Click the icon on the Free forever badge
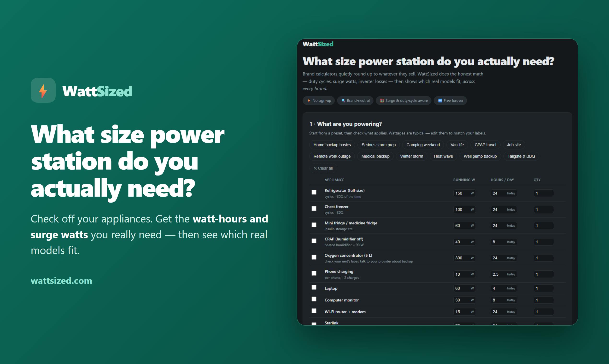 [440, 101]
